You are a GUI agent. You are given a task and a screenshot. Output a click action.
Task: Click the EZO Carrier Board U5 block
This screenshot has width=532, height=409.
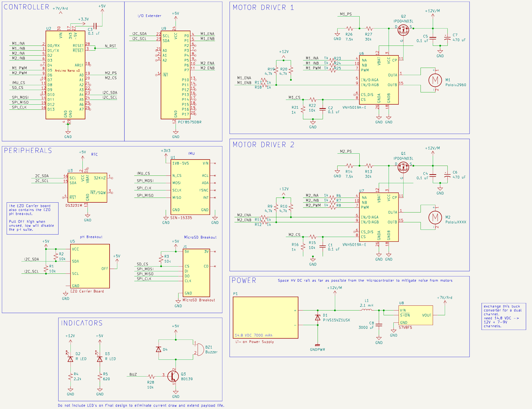click(x=90, y=266)
